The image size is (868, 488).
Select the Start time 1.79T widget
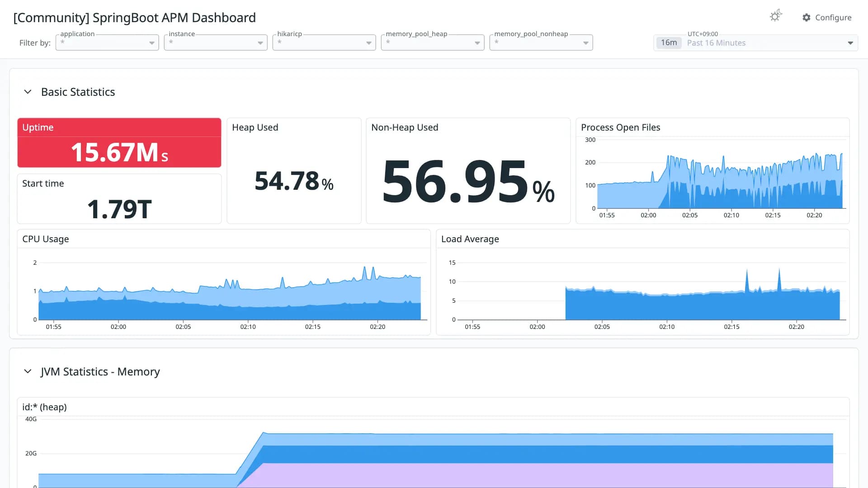click(119, 199)
